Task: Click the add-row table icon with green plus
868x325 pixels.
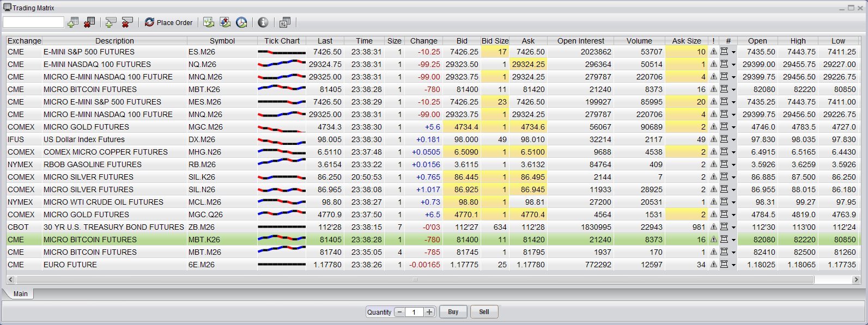Action: [x=73, y=22]
